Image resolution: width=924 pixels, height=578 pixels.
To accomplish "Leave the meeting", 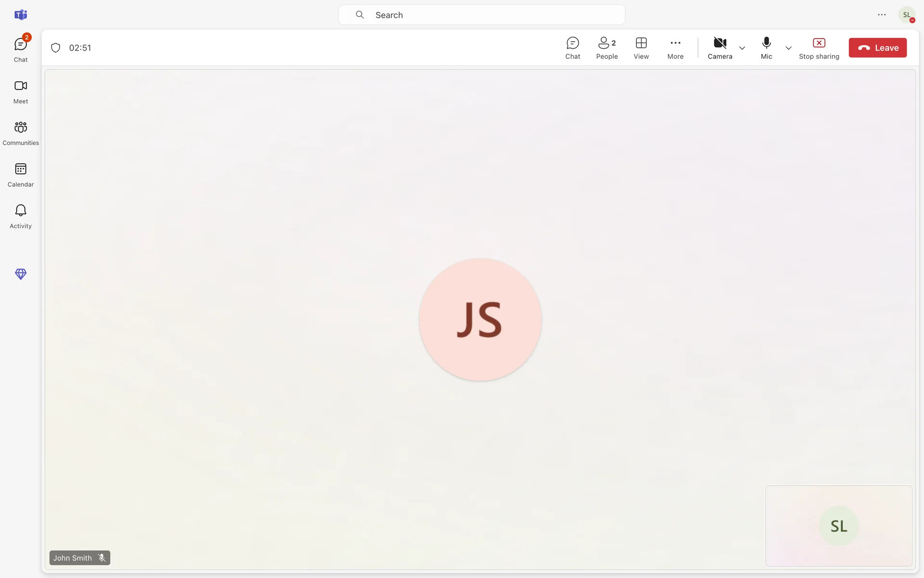I will click(x=877, y=48).
